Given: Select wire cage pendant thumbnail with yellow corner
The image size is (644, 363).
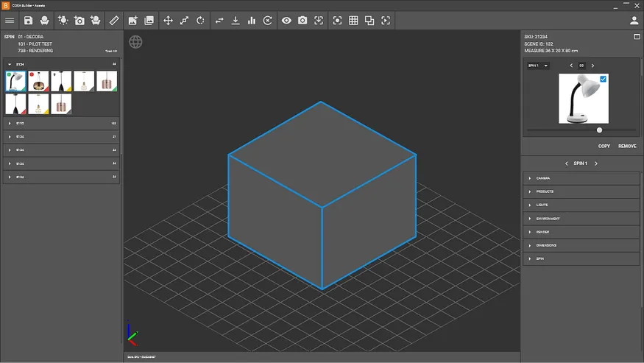Looking at the screenshot, I should 38,104.
